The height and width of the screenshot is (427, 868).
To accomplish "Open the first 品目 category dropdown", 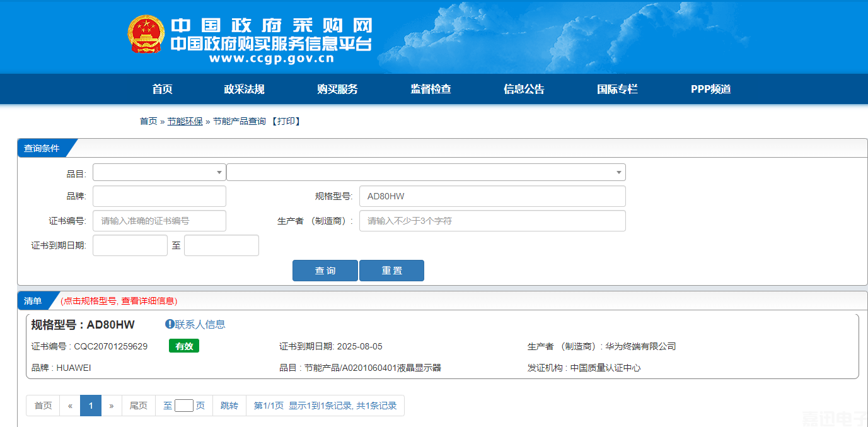I will (159, 172).
